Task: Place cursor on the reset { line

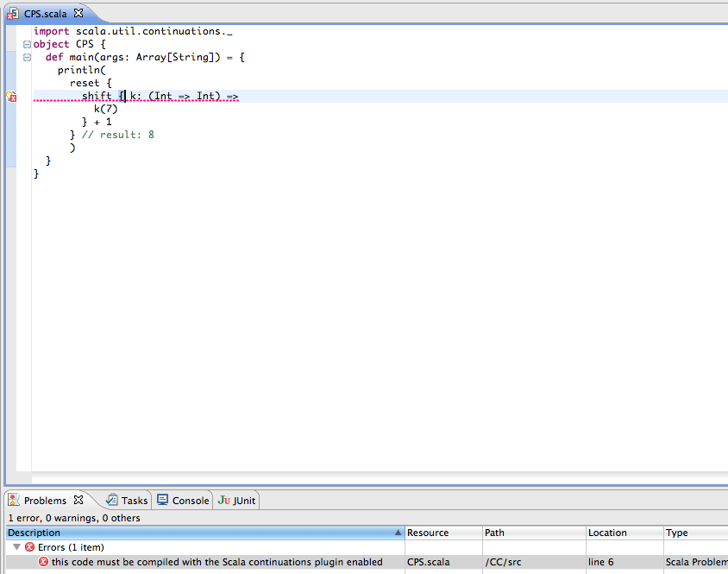Action: (91, 83)
